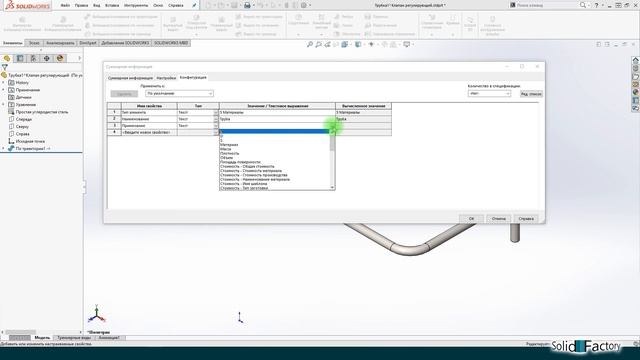
Task: Click the Display Style icon
Action: (358, 44)
